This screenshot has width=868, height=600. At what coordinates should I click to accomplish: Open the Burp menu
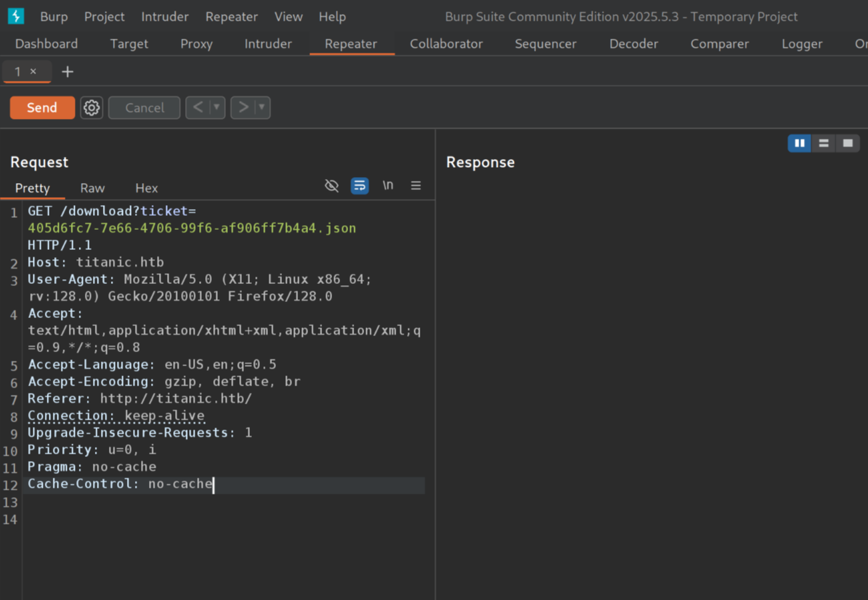(53, 17)
